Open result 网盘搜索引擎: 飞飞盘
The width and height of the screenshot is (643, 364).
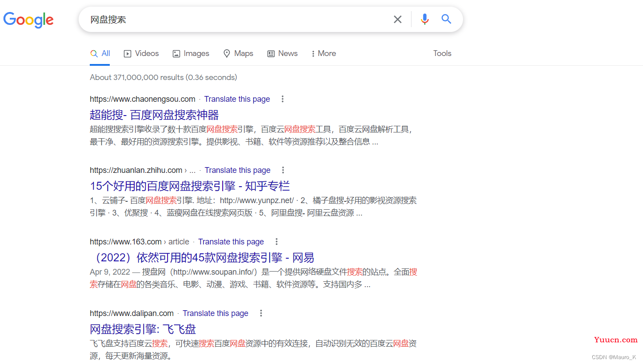coord(143,329)
